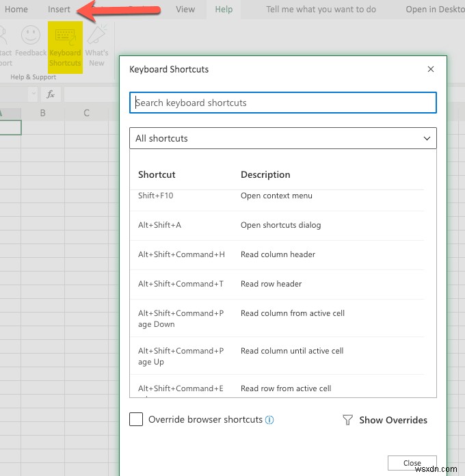
Task: Switch to the Insert tab
Action: (59, 10)
